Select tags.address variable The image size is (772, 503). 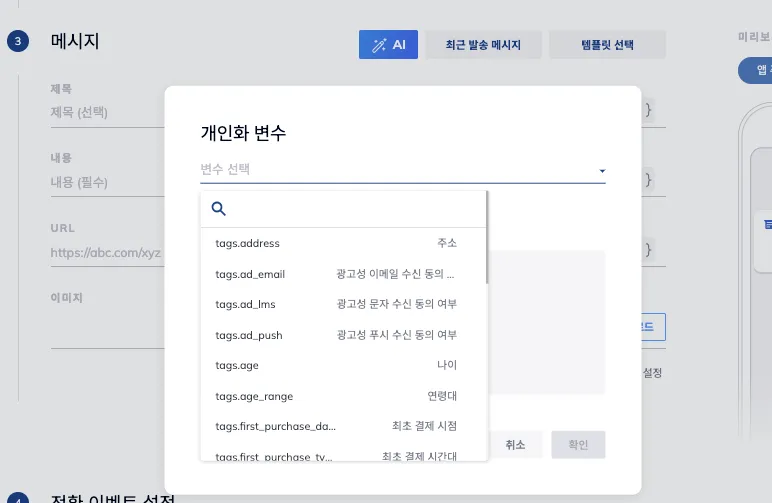(x=344, y=243)
